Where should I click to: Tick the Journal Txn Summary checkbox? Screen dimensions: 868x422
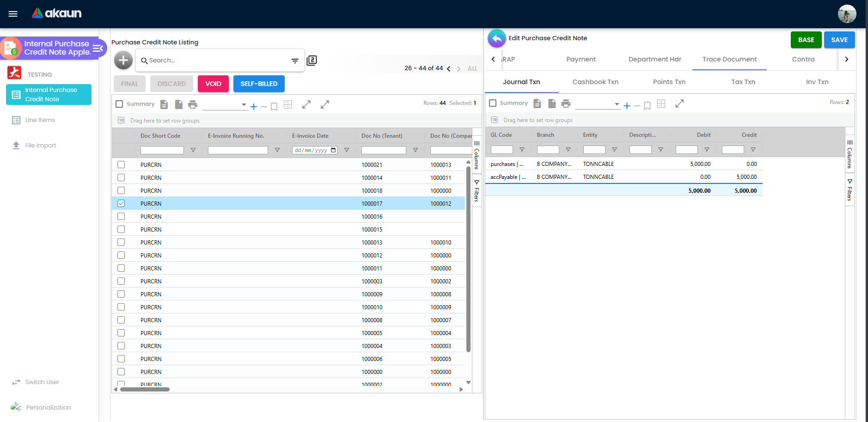[x=493, y=103]
